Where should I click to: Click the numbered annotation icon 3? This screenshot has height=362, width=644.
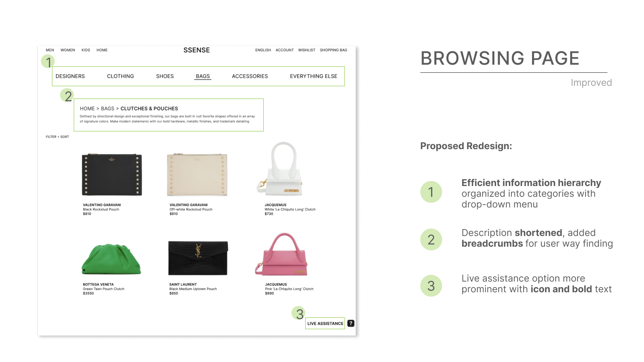pos(299,314)
